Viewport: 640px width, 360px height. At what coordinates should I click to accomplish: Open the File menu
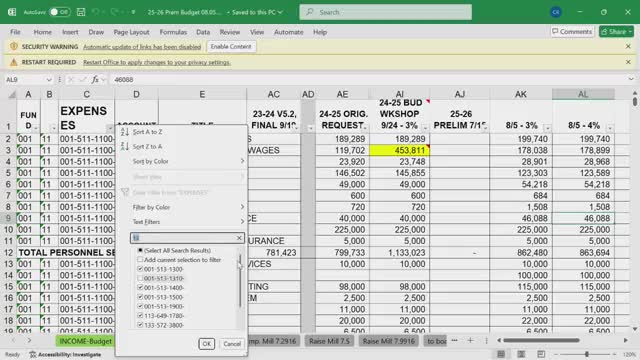point(15,32)
